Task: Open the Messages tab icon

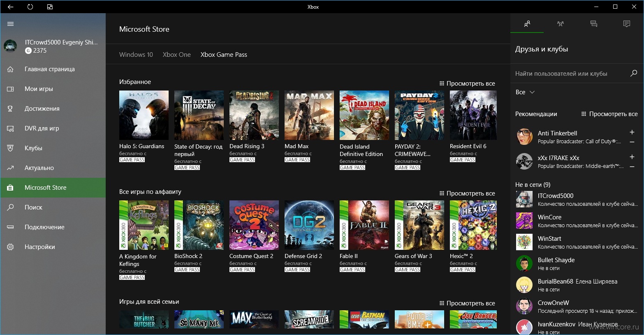Action: tap(593, 24)
